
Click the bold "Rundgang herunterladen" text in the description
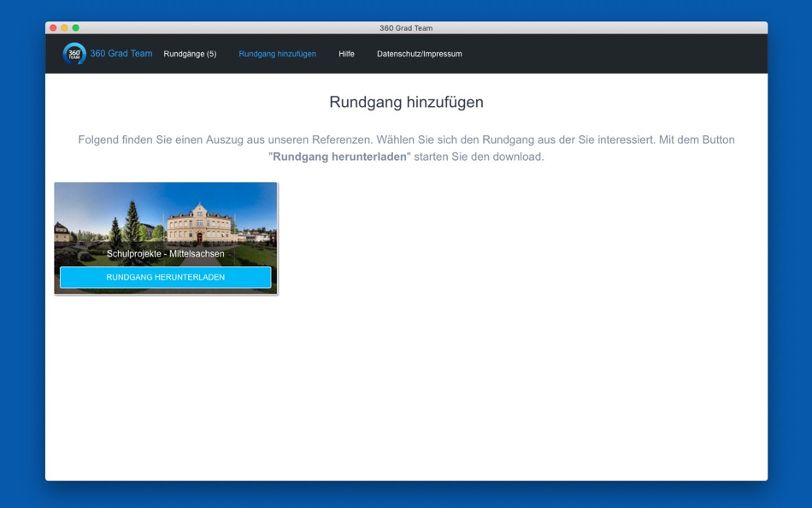[339, 157]
